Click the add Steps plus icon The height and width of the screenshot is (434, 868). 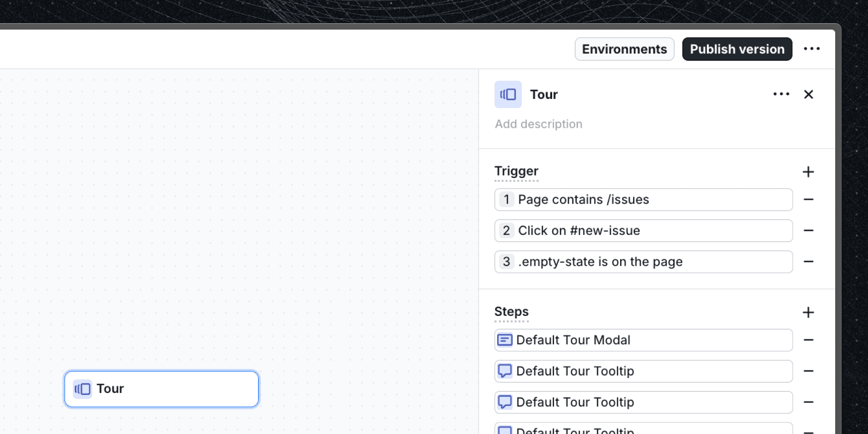(809, 312)
